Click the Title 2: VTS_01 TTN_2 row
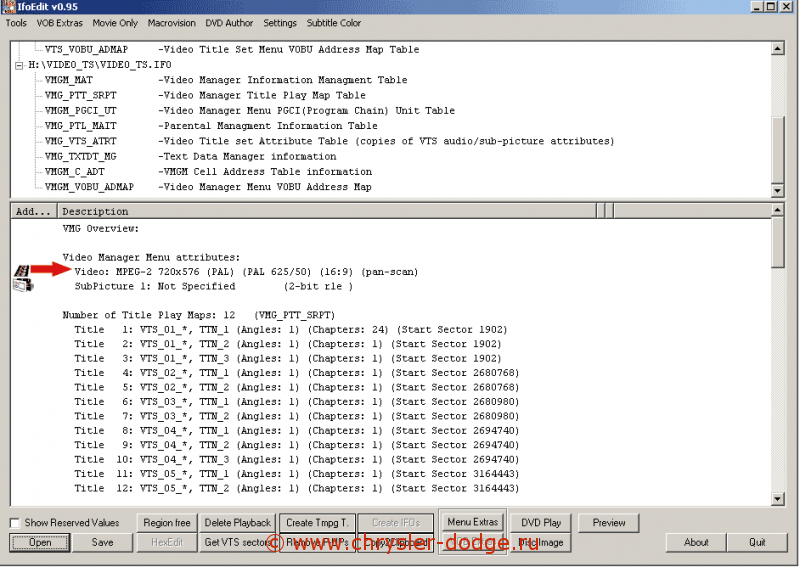The height and width of the screenshot is (567, 800). 288,344
